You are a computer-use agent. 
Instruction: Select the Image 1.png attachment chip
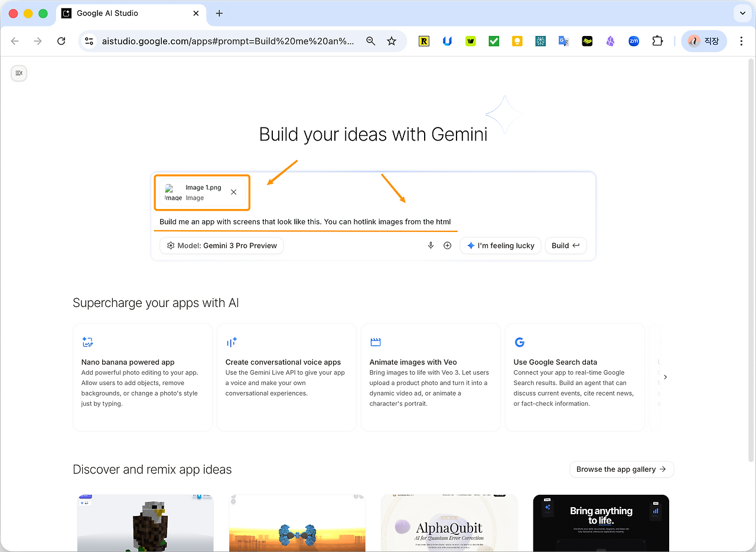(202, 192)
